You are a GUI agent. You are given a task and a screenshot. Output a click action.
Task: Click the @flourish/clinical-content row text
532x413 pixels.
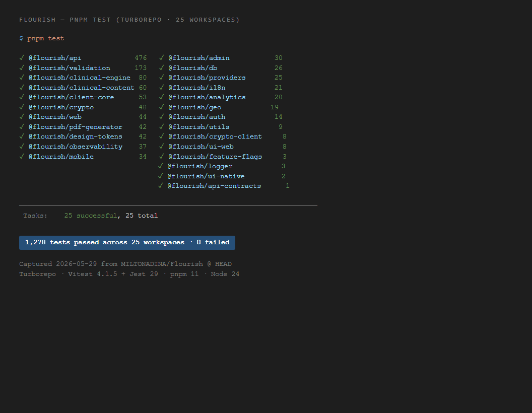82,88
